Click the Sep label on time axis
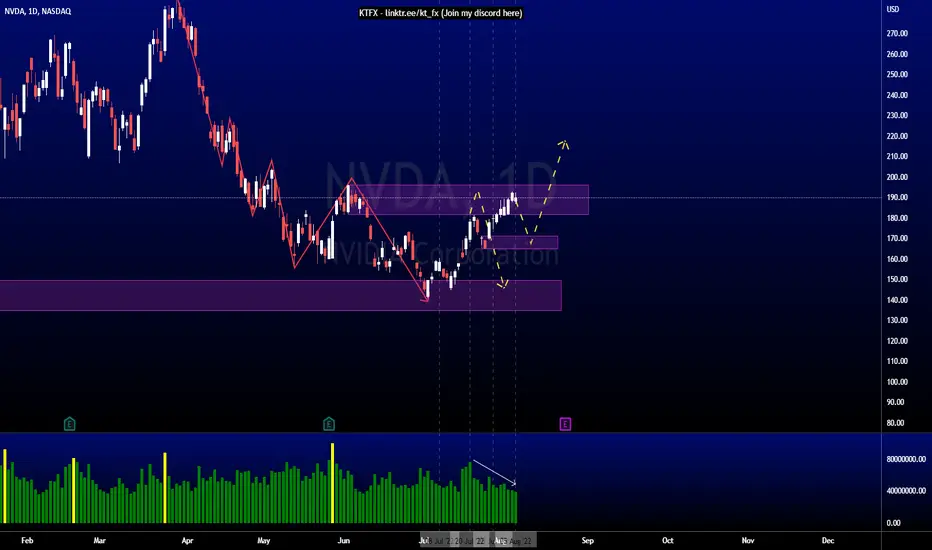This screenshot has width=932, height=550. click(x=587, y=540)
